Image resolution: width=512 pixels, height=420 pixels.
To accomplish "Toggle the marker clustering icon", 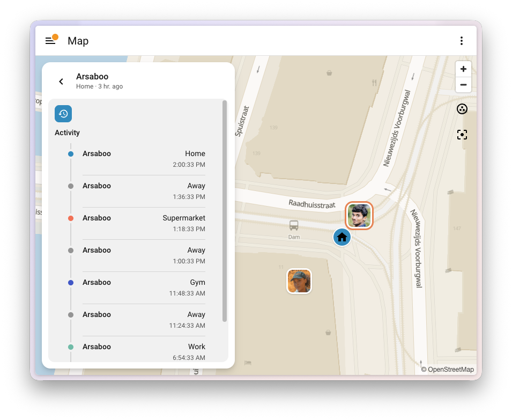I will [462, 109].
